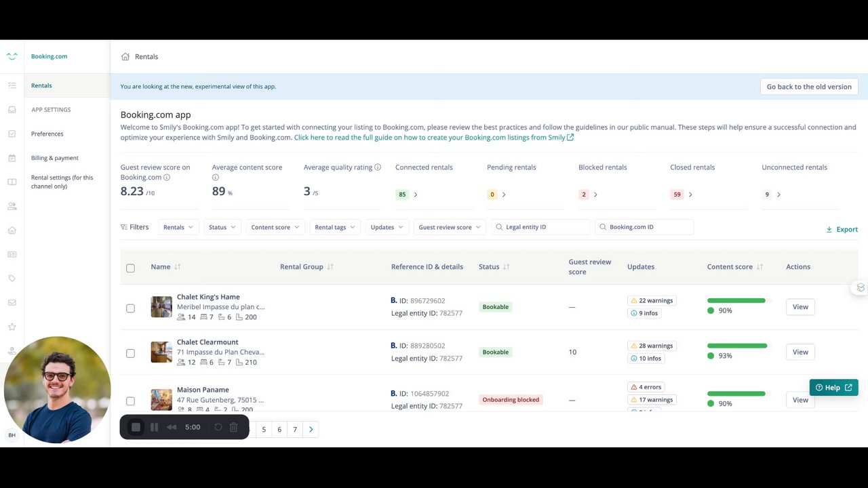Click the open book icon in rail

12,182
